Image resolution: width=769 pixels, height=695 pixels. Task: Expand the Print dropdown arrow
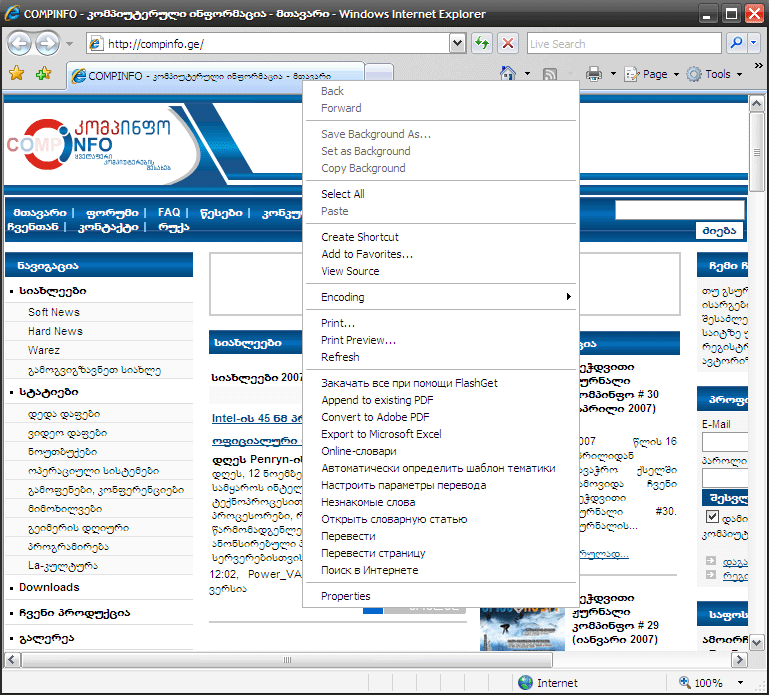tap(613, 74)
